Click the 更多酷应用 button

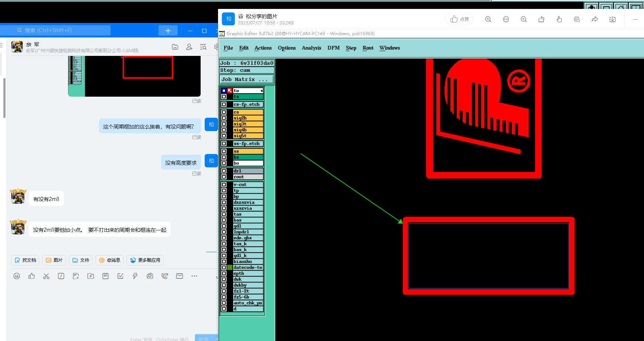145,260
